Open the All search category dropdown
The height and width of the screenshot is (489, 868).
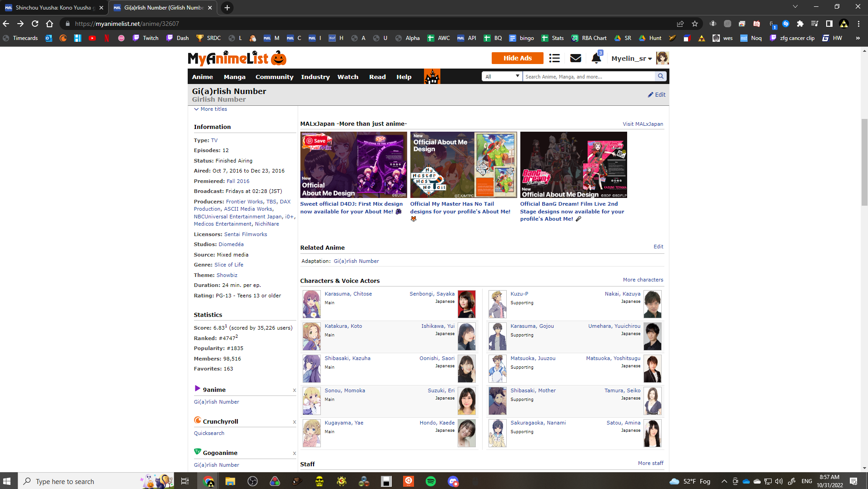tap(502, 76)
